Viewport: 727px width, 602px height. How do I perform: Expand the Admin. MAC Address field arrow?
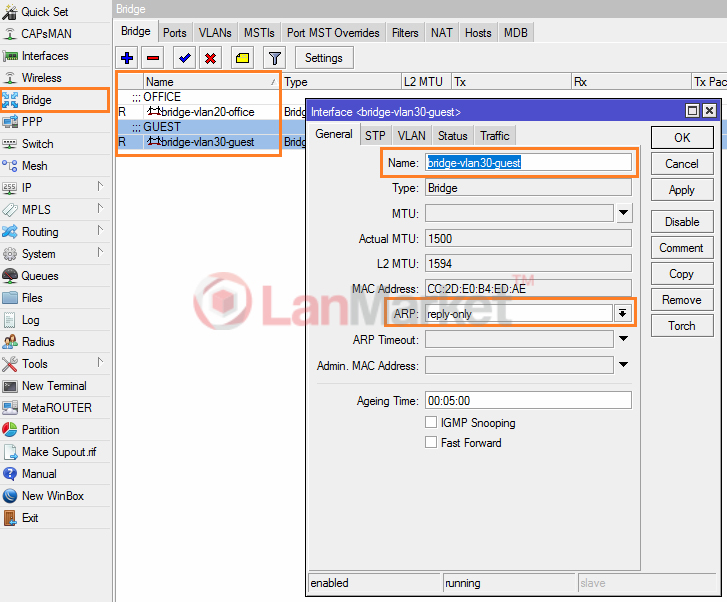624,365
